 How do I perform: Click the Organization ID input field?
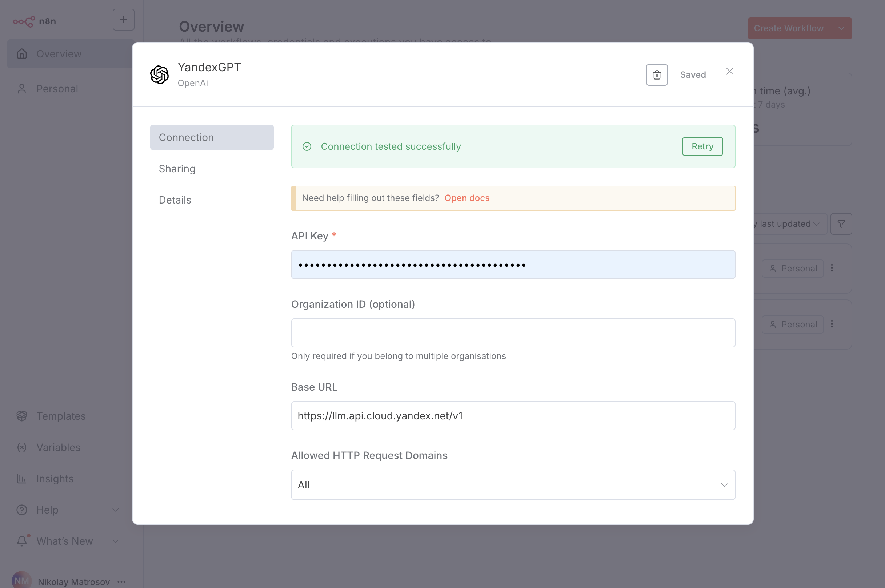(x=513, y=333)
